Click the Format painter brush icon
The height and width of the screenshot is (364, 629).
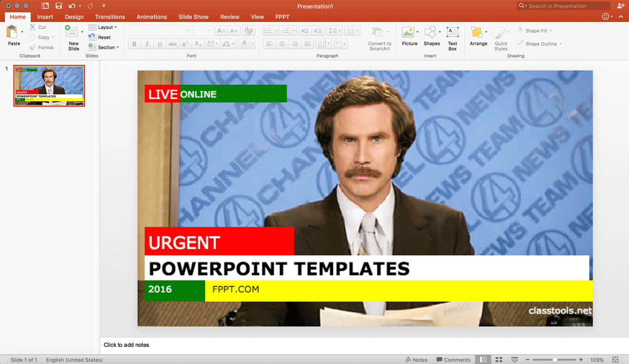[x=32, y=47]
